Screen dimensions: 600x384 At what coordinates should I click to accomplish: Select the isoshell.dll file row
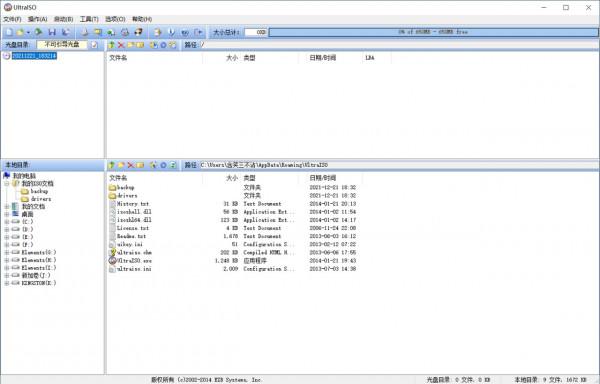click(233, 212)
